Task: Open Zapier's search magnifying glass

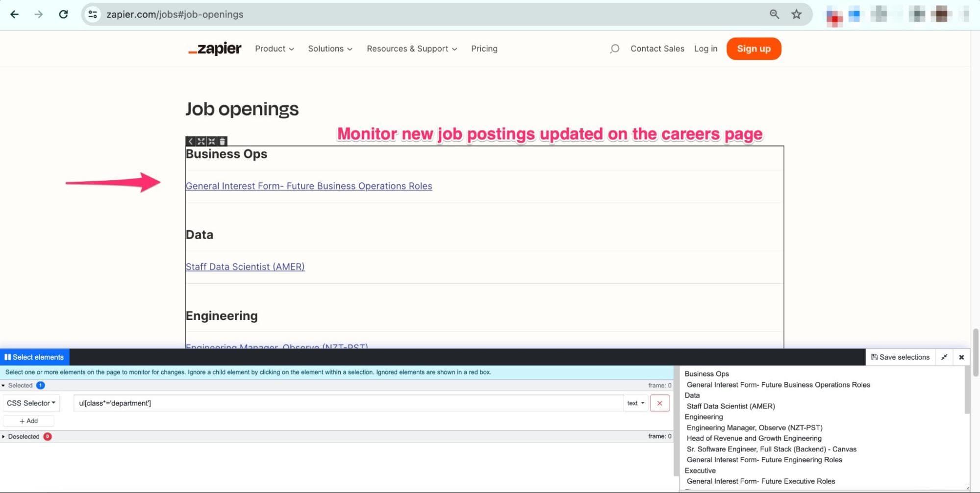Action: click(x=614, y=49)
